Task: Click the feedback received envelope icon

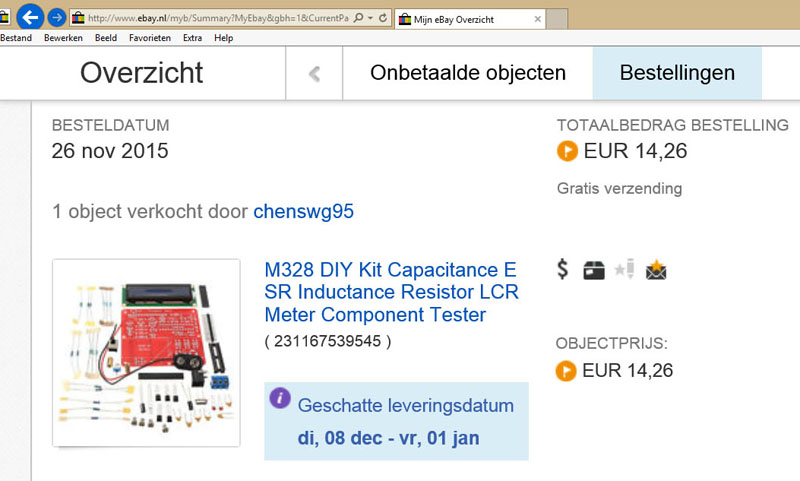Action: [656, 270]
